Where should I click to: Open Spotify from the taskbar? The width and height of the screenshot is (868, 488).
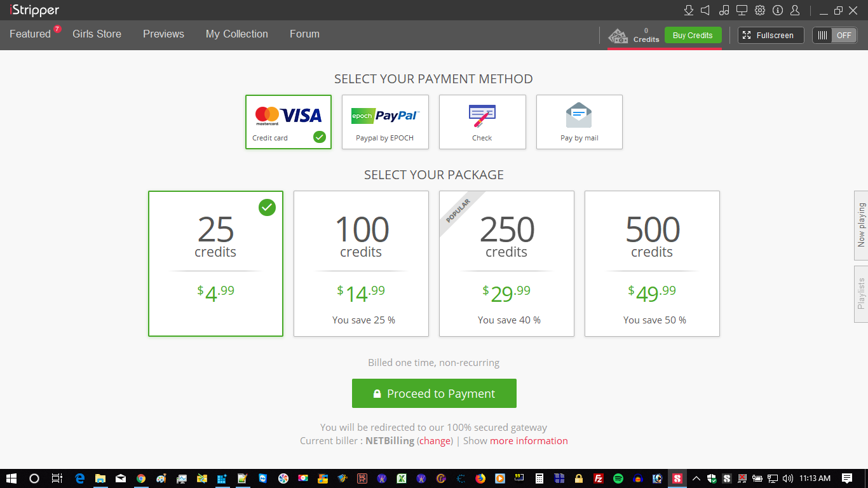coord(618,478)
